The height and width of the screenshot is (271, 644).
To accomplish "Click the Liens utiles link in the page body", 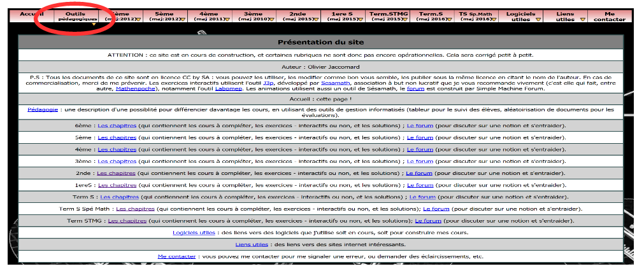I will click(252, 245).
